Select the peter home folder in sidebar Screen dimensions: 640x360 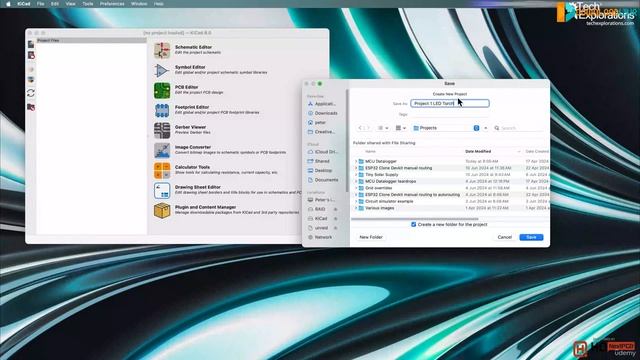[x=317, y=122]
